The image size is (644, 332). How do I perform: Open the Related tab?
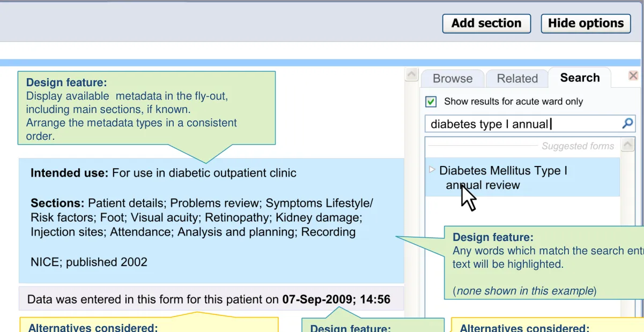[517, 79]
